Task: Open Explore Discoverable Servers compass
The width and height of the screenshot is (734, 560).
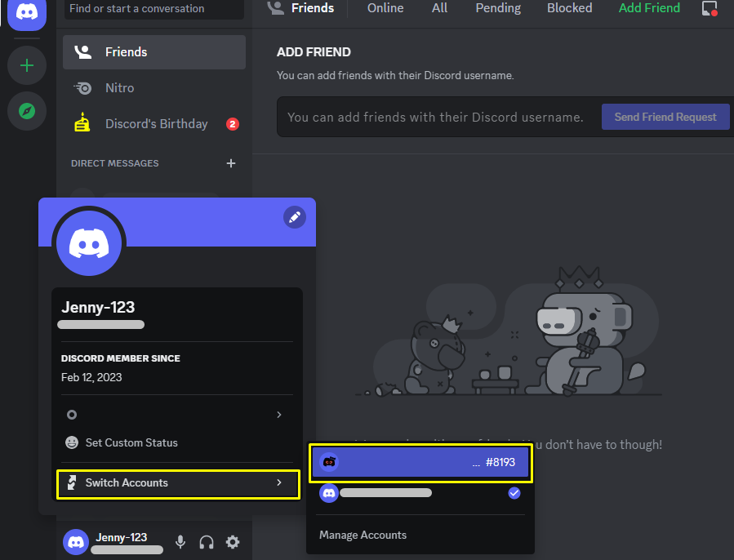Action: coord(27,111)
